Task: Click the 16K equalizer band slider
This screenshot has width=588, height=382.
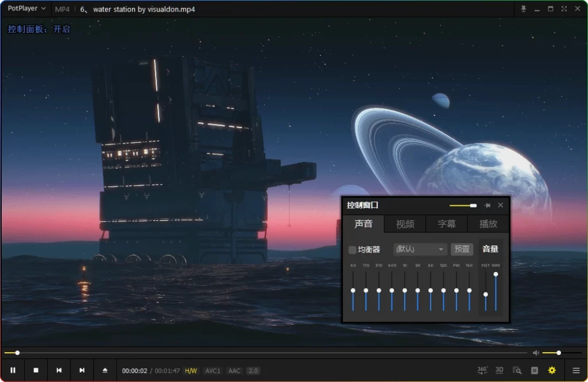Action: 469,291
